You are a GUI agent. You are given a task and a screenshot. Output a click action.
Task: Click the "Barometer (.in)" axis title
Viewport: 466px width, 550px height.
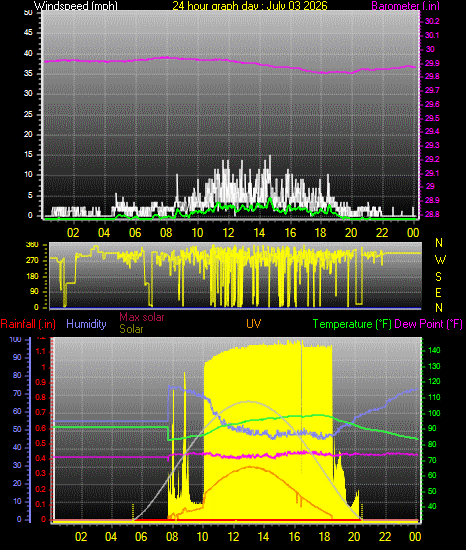(405, 5)
